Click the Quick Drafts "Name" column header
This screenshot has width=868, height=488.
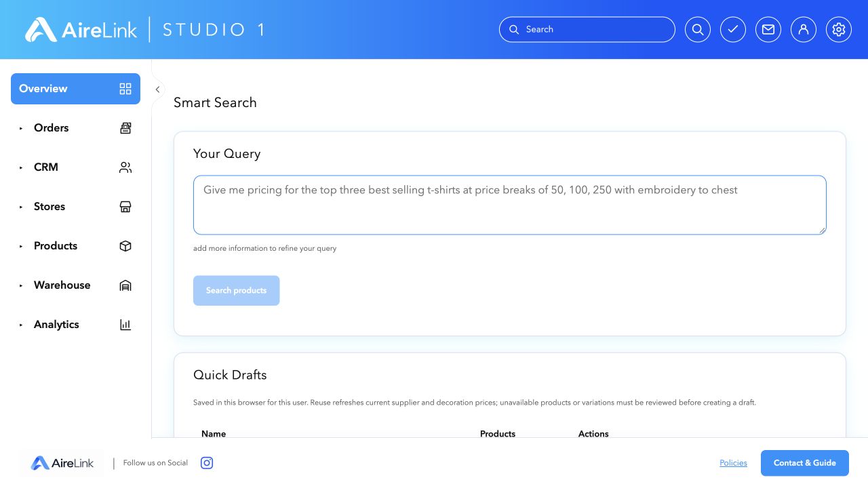tap(214, 434)
